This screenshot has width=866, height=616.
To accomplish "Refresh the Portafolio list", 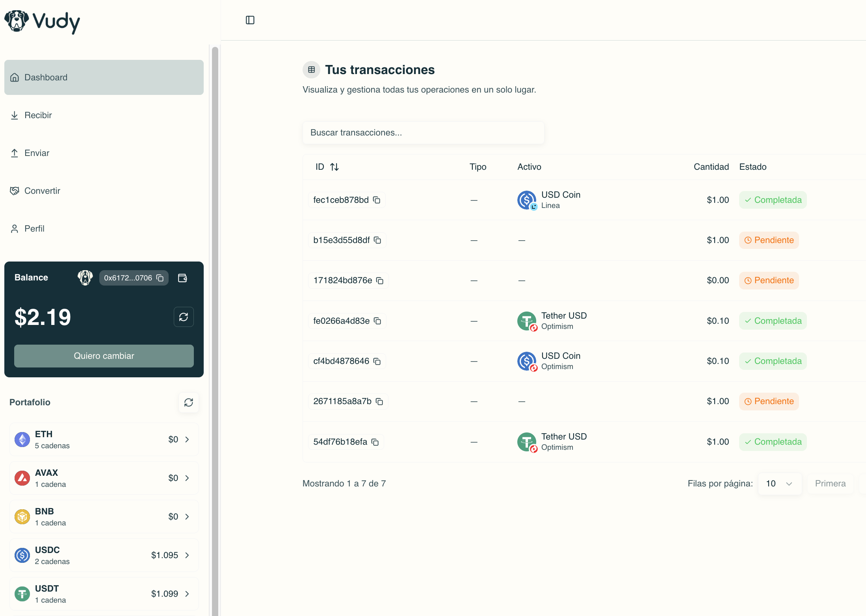I will [x=188, y=402].
